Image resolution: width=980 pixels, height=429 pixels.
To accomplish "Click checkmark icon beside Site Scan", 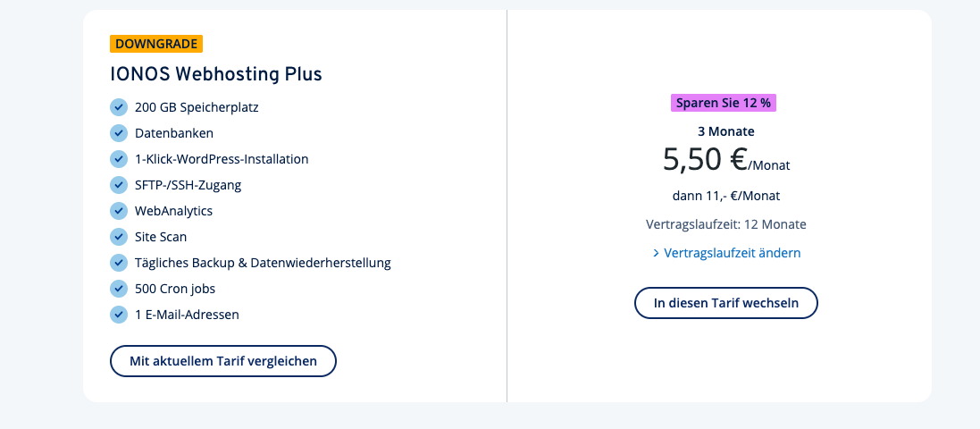I will pyautogui.click(x=119, y=237).
